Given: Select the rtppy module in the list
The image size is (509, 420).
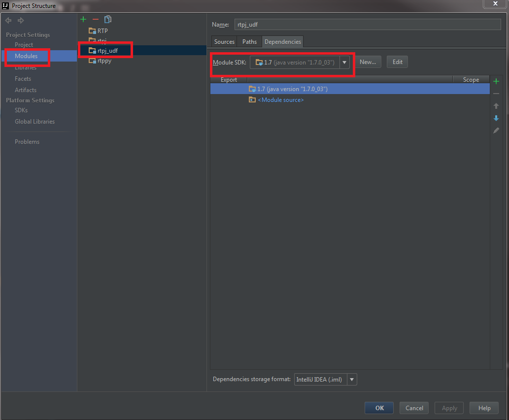Looking at the screenshot, I should coord(104,61).
